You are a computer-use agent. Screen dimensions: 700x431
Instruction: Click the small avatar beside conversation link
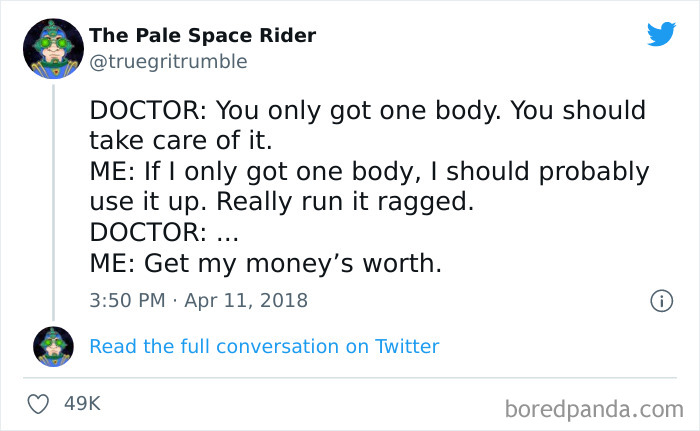click(53, 346)
